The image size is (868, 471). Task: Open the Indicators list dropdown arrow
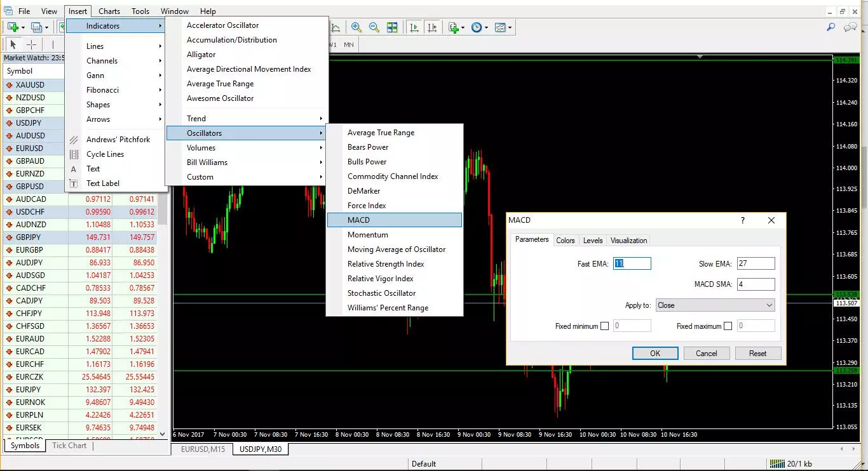point(463,27)
